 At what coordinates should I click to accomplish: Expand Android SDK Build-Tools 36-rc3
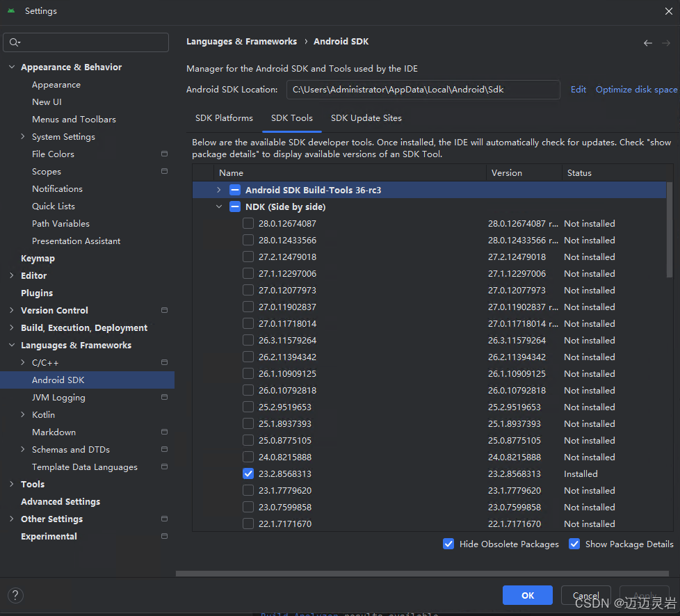coord(219,189)
